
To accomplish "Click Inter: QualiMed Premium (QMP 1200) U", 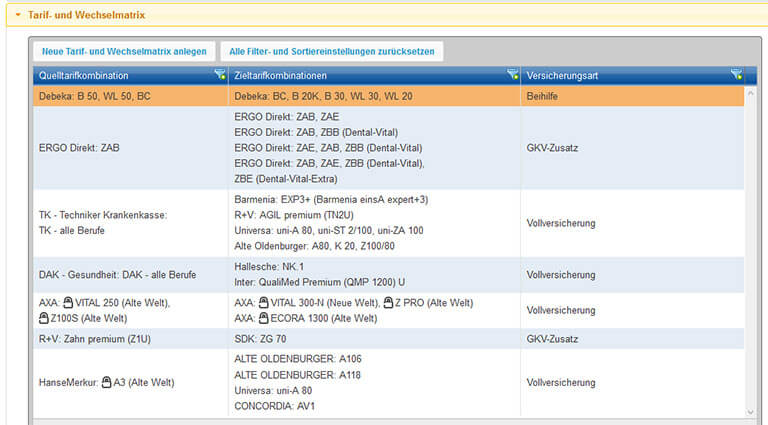I will click(319, 282).
